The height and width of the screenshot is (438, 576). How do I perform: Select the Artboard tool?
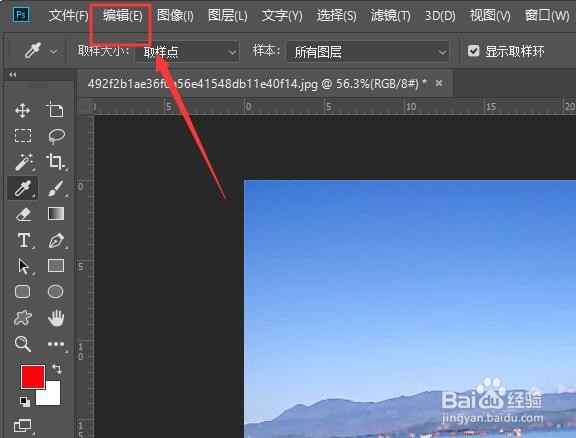55,110
